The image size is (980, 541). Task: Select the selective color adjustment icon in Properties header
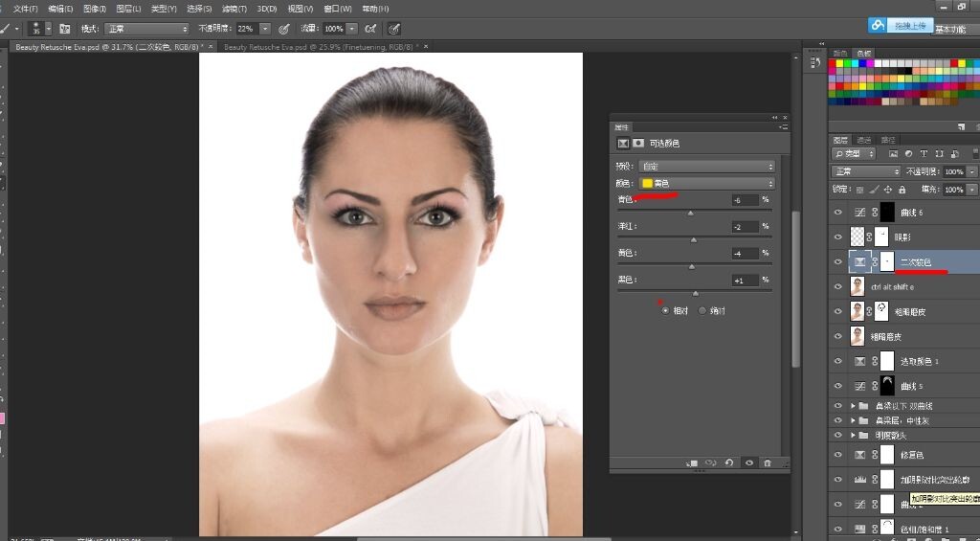623,144
